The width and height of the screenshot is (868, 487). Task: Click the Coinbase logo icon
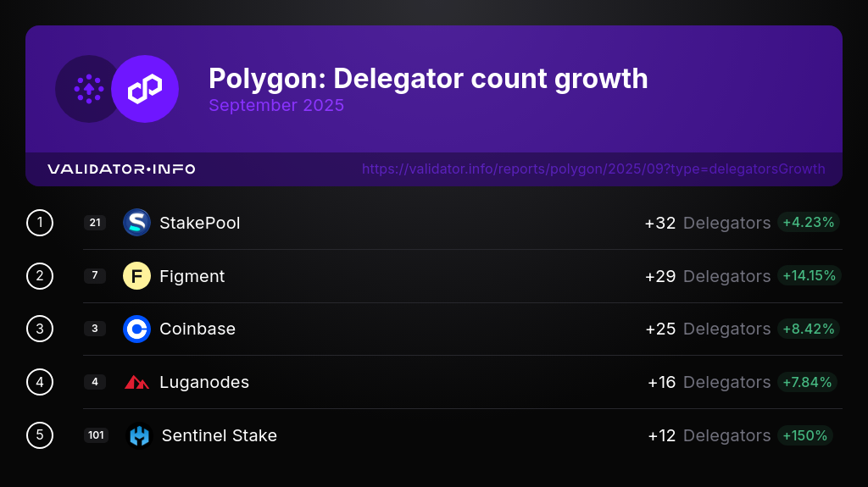[136, 329]
